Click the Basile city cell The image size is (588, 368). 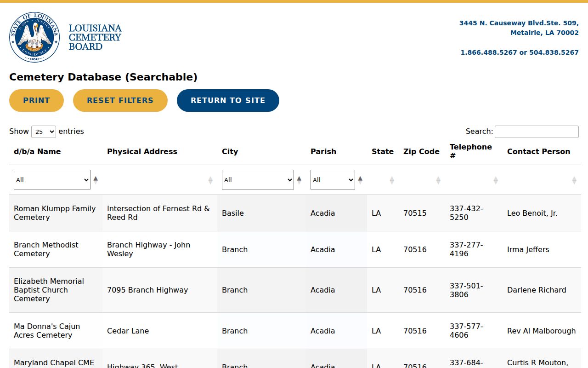pos(261,213)
